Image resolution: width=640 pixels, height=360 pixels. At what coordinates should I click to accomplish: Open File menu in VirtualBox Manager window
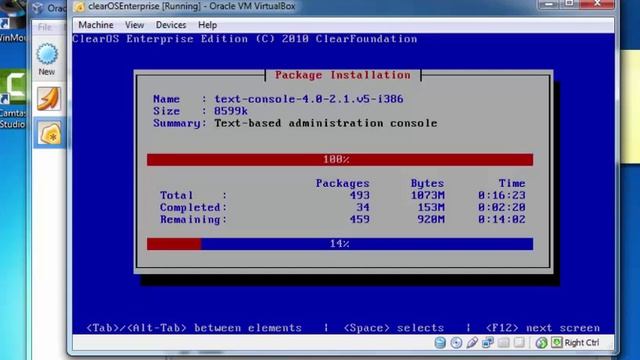44,27
